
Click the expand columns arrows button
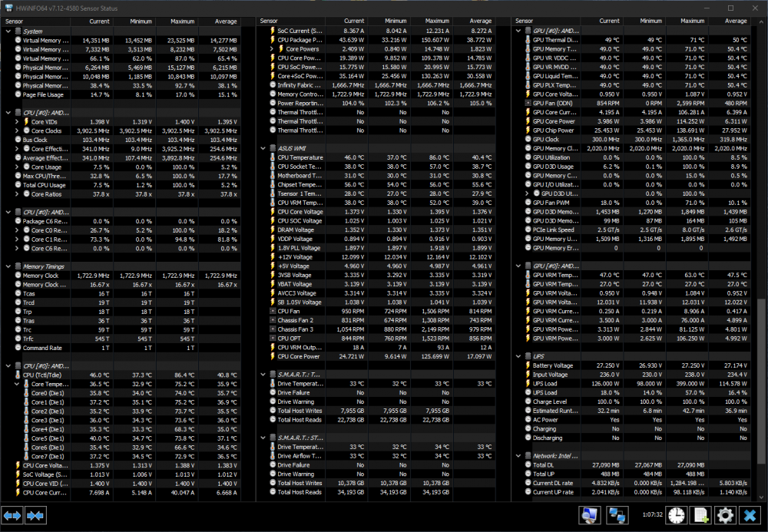coord(12,516)
